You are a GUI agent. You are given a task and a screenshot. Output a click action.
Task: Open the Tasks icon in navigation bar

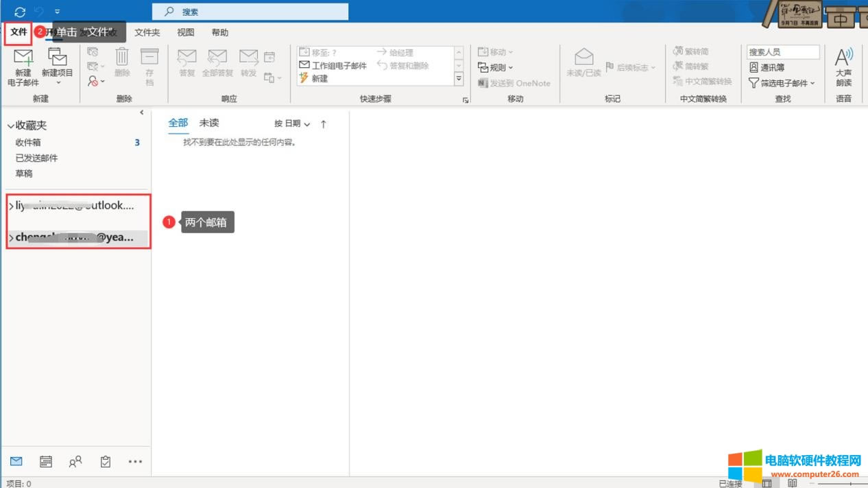[x=105, y=461]
